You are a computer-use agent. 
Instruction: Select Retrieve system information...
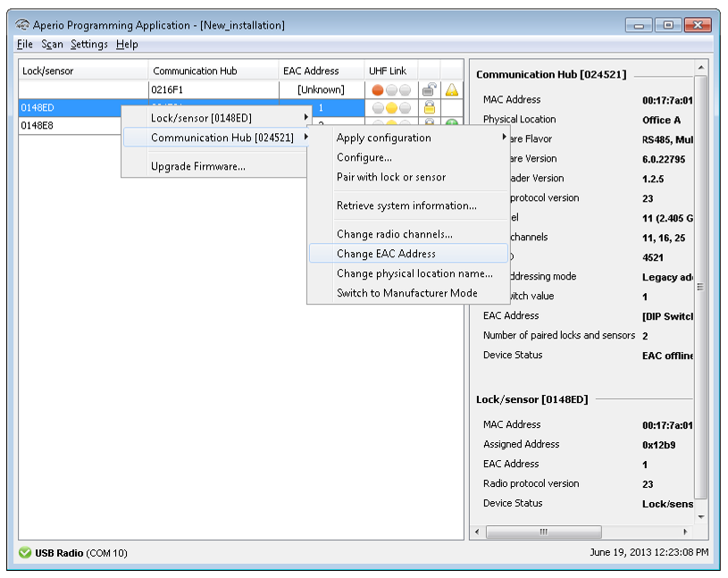click(408, 205)
